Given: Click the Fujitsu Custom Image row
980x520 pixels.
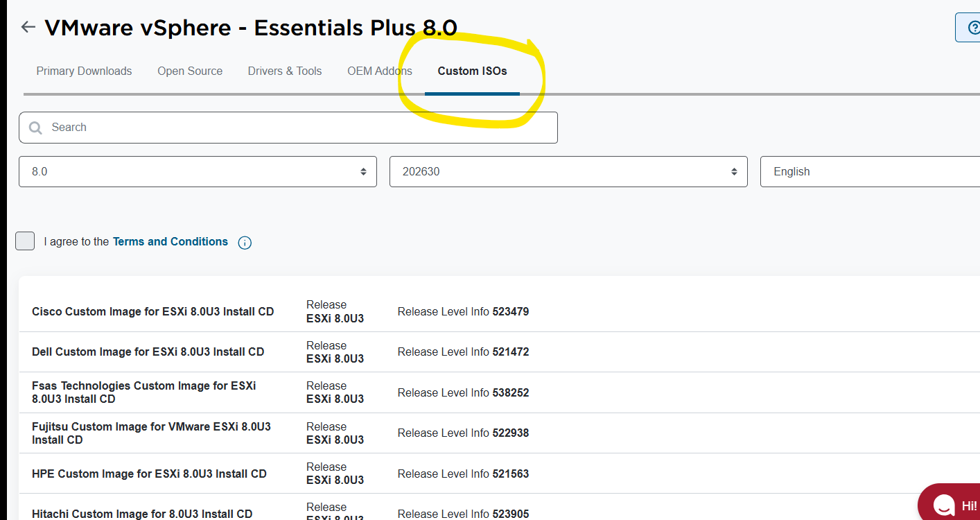Looking at the screenshot, I should (151, 433).
